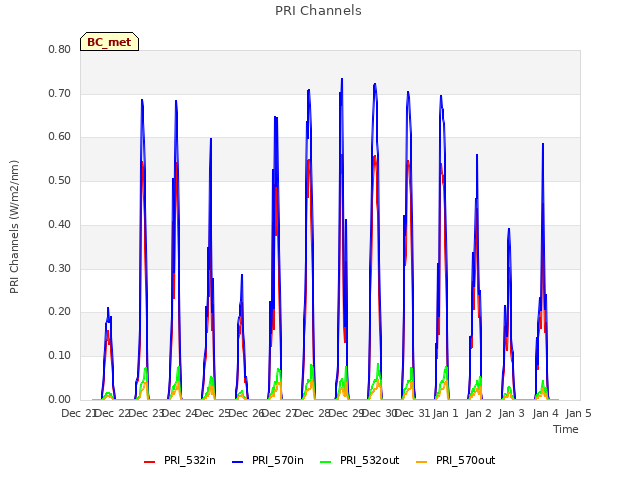
Task: Select the PRI_570out legend label
Action: point(466,460)
